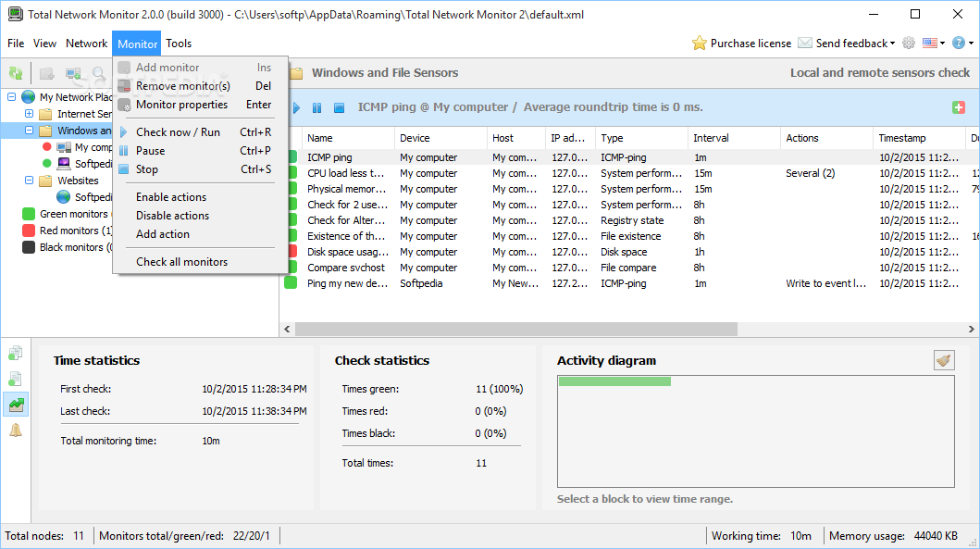Click the laptop icon of the Softpedia device
The height and width of the screenshot is (549, 980).
coord(64,163)
